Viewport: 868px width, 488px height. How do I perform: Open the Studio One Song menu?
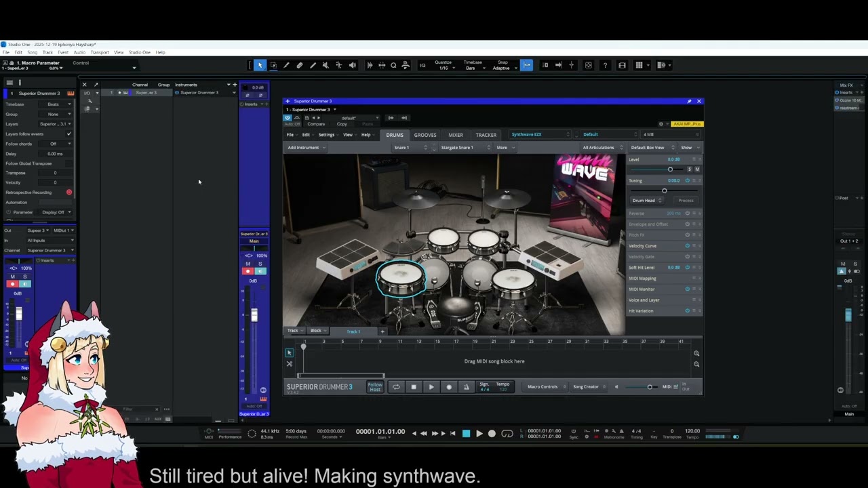(33, 52)
